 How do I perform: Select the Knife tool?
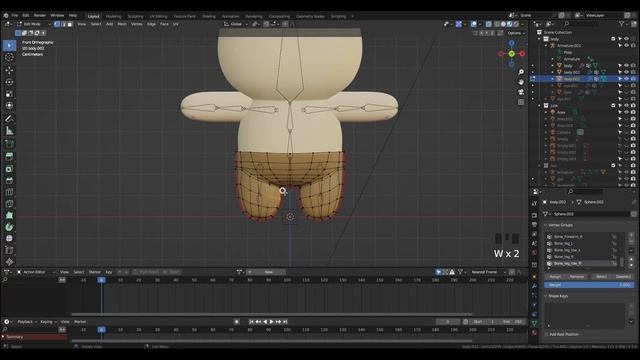tap(9, 204)
